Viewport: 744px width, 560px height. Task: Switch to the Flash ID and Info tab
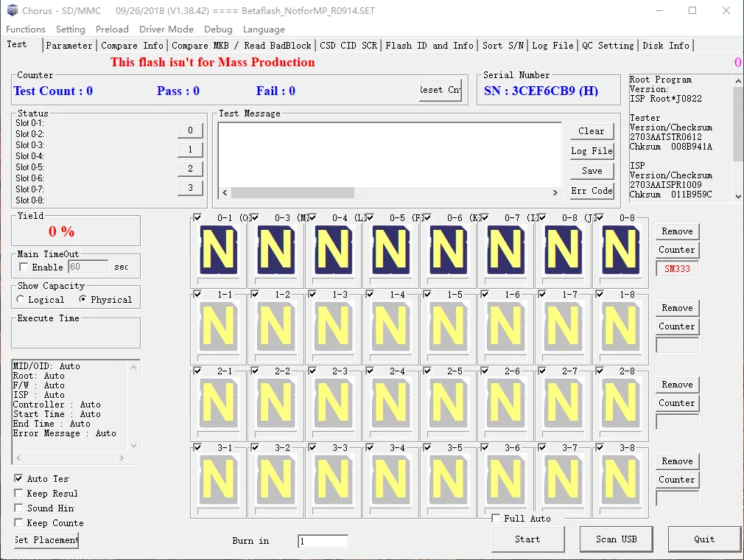(429, 46)
